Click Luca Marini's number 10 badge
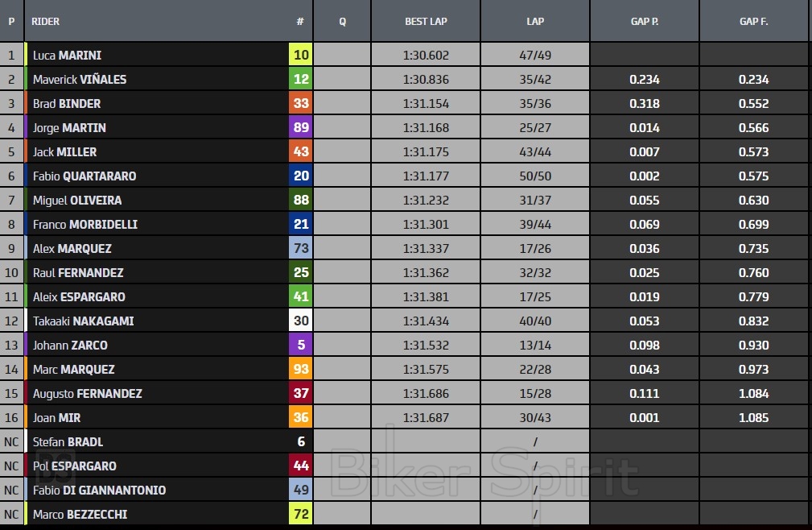This screenshot has width=812, height=530. click(x=300, y=56)
